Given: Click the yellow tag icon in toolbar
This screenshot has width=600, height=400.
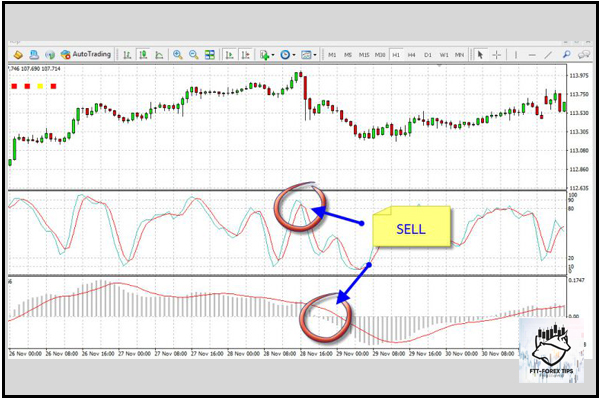Looking at the screenshot, I should [18, 55].
